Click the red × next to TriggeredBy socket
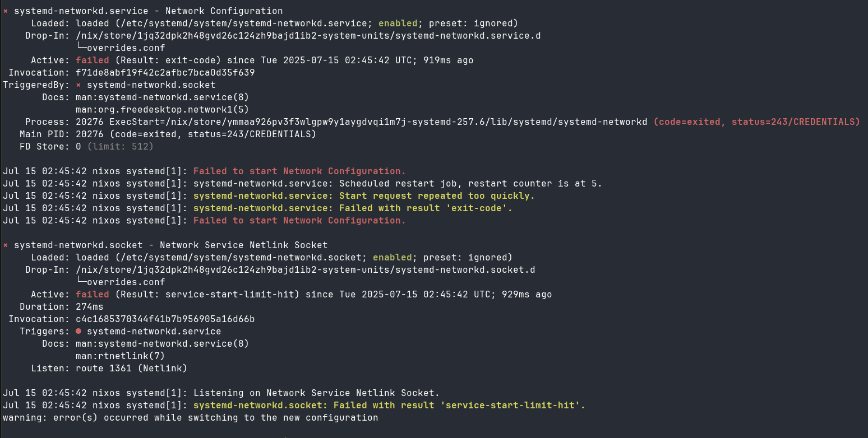868x438 pixels. (x=79, y=85)
